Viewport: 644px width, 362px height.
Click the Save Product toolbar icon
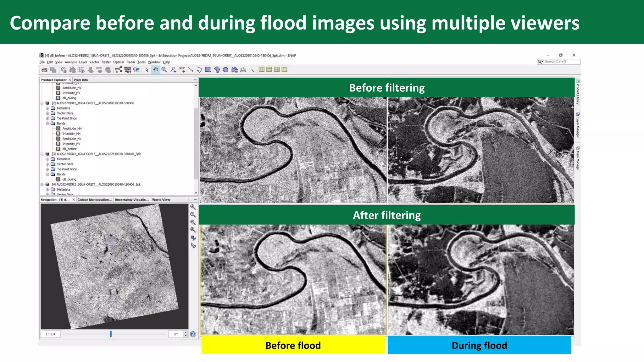(x=53, y=70)
